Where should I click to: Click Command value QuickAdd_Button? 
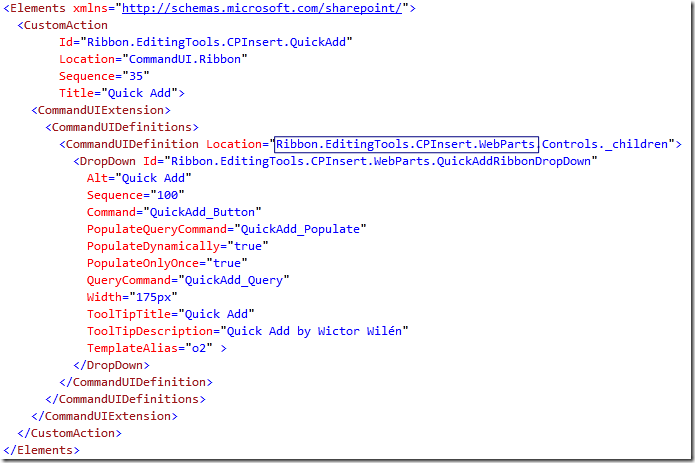202,212
